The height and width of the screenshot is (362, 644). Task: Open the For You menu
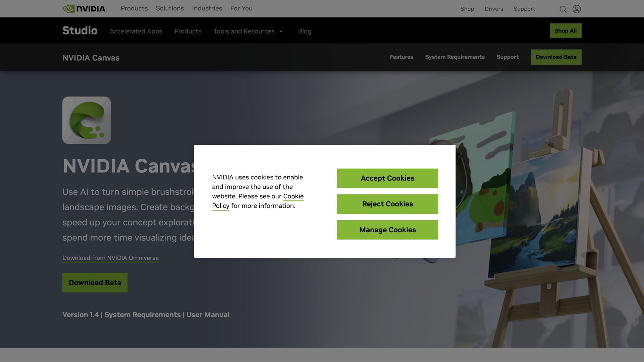[241, 8]
